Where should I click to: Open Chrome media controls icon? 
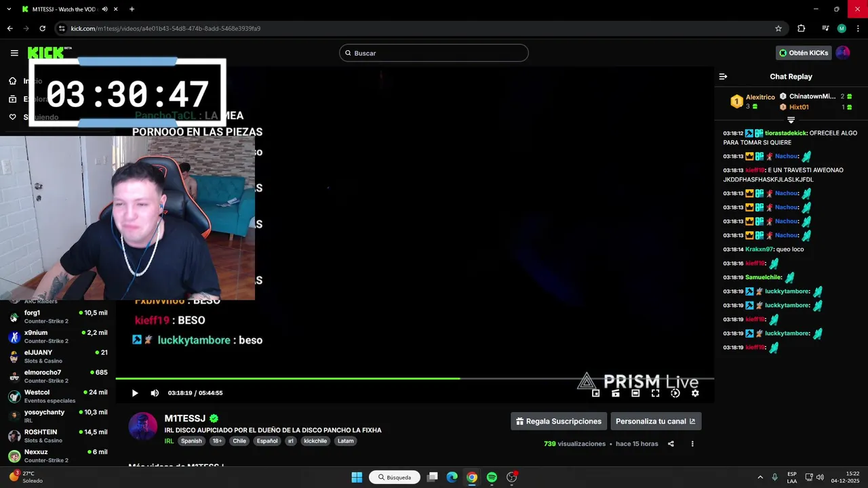(825, 28)
